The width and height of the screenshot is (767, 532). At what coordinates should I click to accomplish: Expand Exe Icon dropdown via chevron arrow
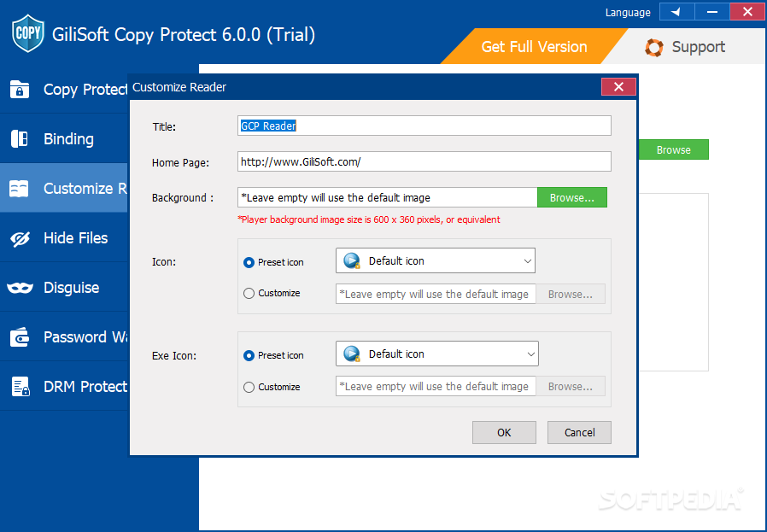pos(530,354)
